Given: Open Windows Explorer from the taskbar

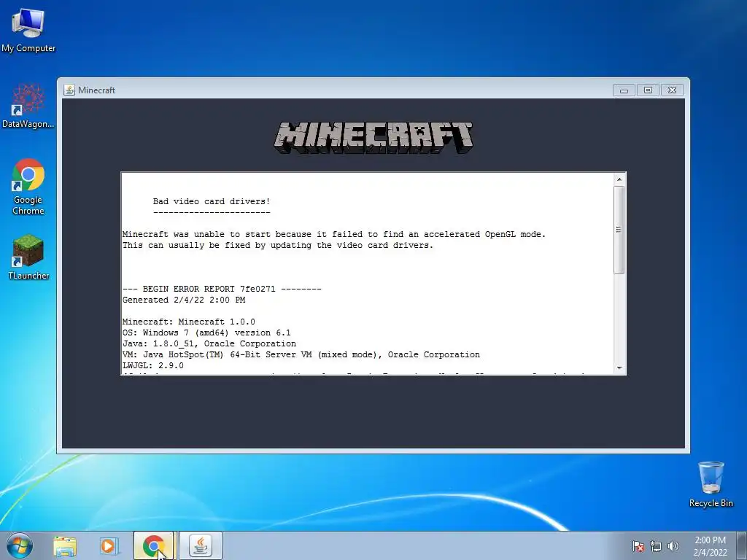Looking at the screenshot, I should [65, 546].
